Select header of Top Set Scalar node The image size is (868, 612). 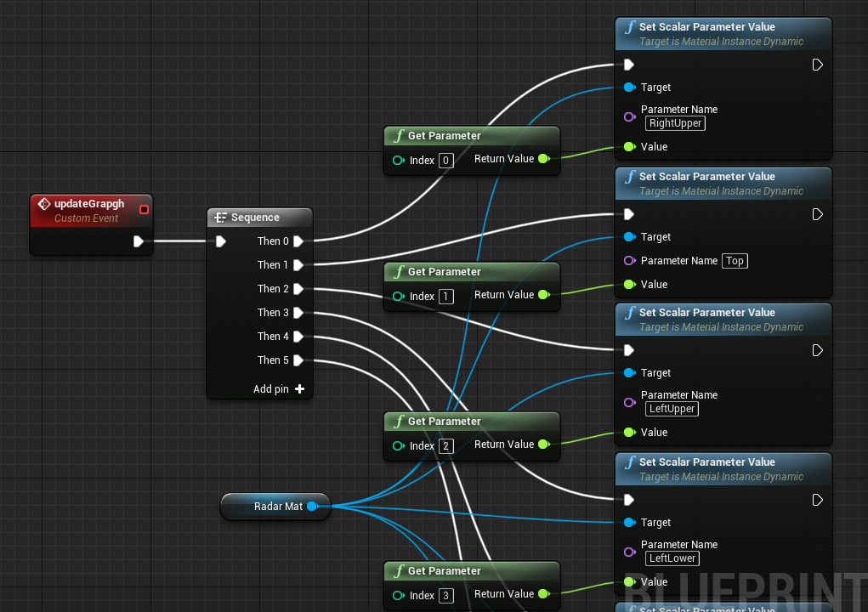723,183
